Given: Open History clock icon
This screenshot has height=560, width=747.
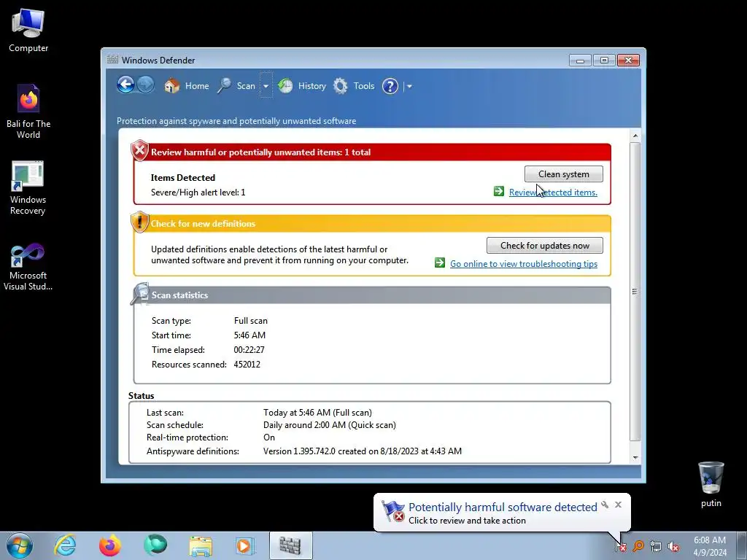Looking at the screenshot, I should click(285, 86).
